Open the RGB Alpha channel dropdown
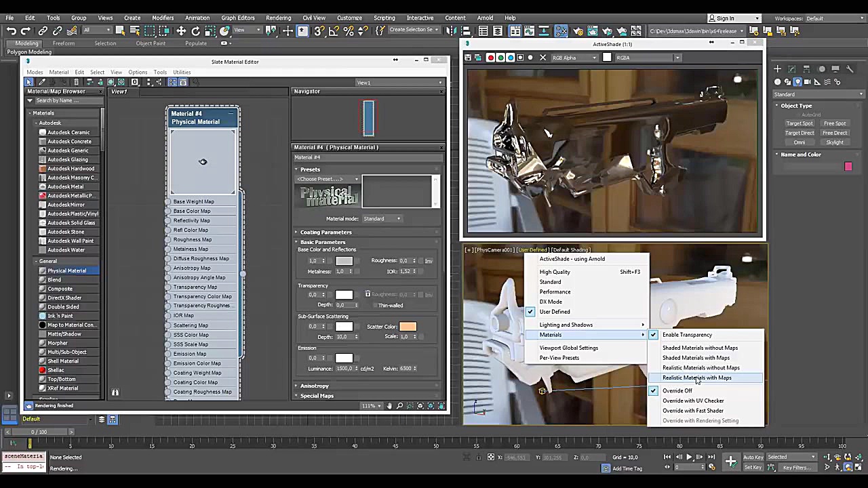This screenshot has height=488, width=868. (574, 58)
